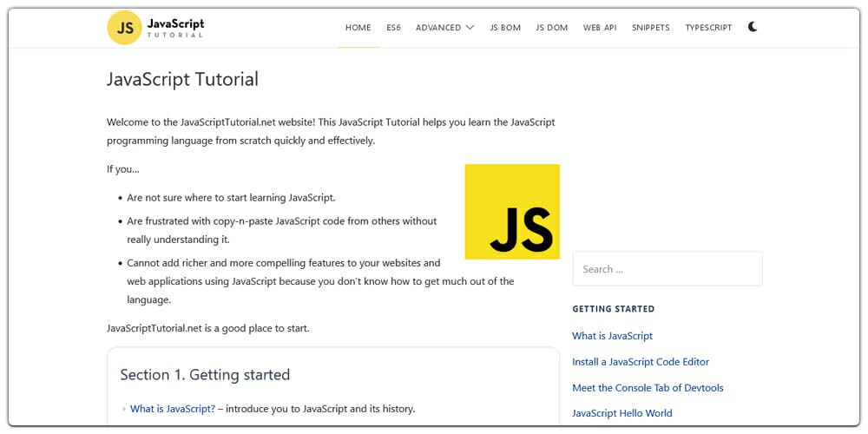Open the Home menu item
Image resolution: width=868 pixels, height=434 pixels.
pyautogui.click(x=358, y=27)
